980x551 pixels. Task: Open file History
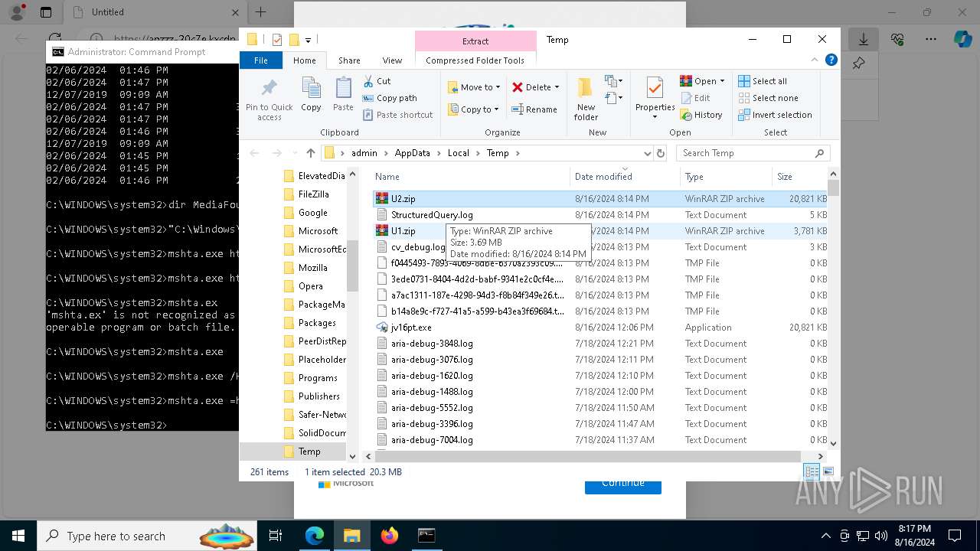[701, 115]
